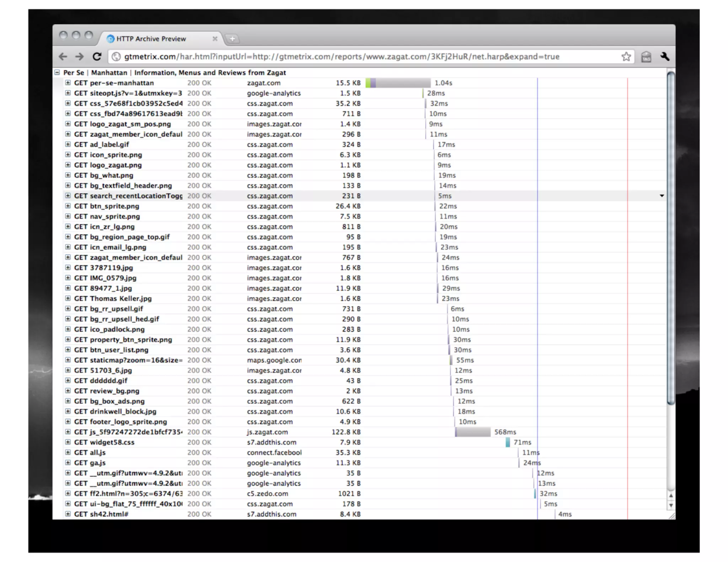Bookmark page with star icon
Image resolution: width=728 pixels, height=562 pixels.
(x=626, y=57)
